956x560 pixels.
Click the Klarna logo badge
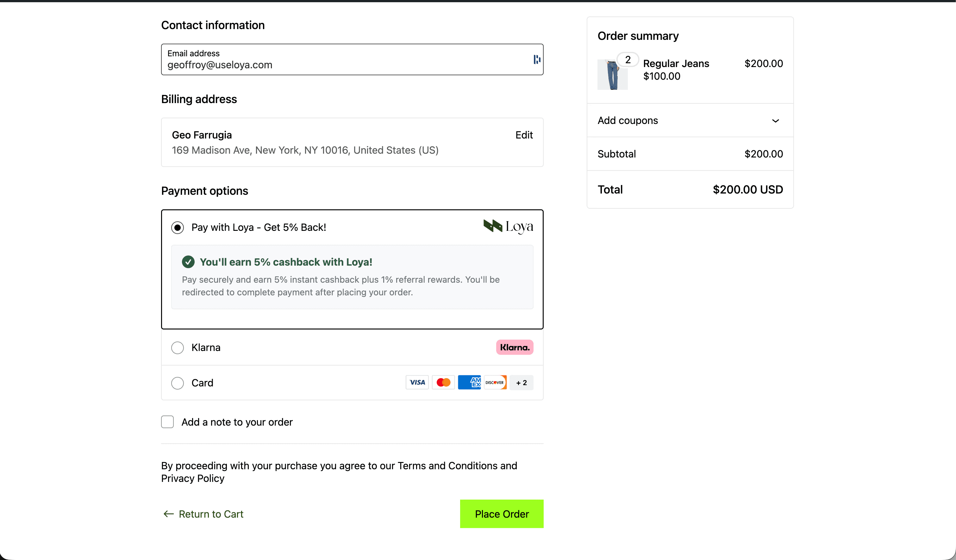coord(515,347)
